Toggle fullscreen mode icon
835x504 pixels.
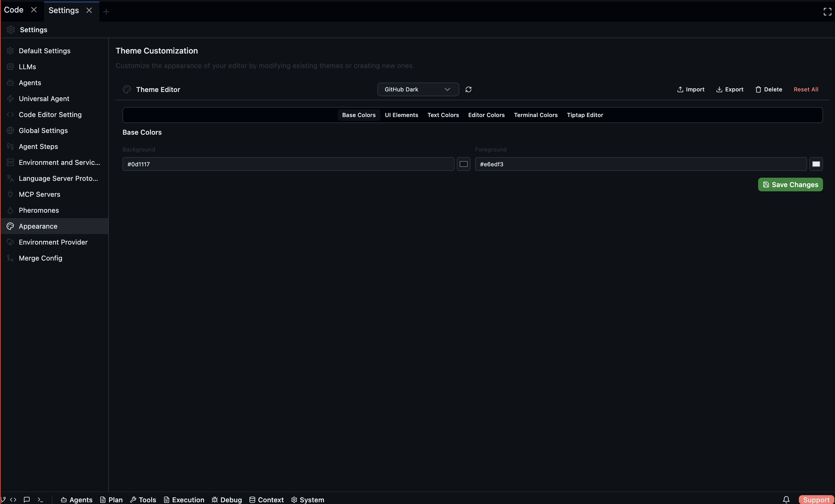pos(827,11)
